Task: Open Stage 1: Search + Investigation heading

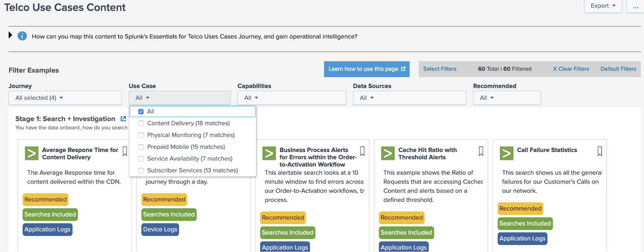Action: click(x=65, y=119)
